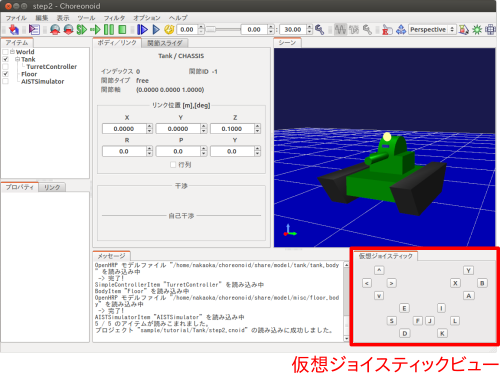
Task: Click the Z position field showing 0.1000
Action: (x=232, y=129)
